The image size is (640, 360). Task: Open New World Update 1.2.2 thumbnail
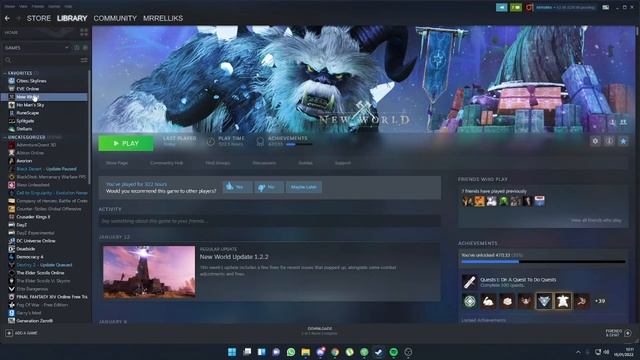tap(149, 272)
